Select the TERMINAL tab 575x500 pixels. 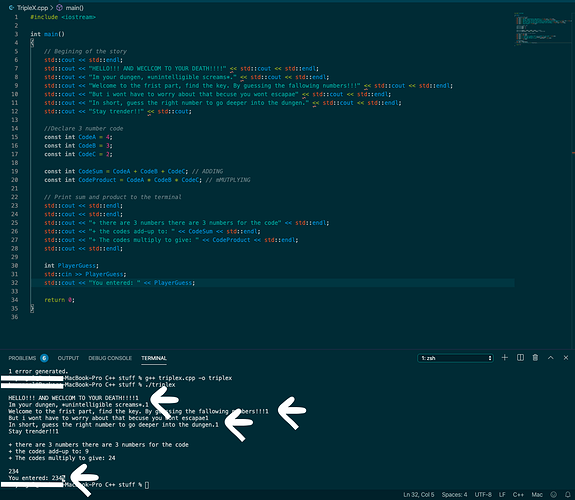(154, 358)
